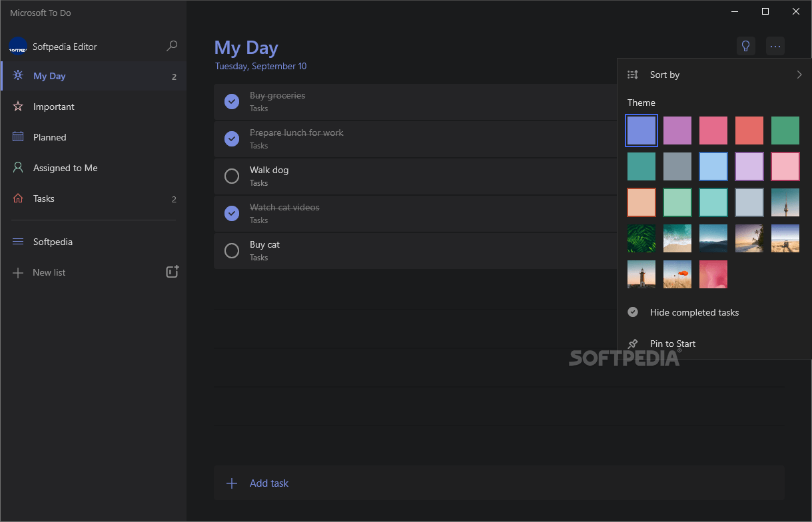The height and width of the screenshot is (522, 812).
Task: Select the light aqua theme swatch
Action: click(x=713, y=202)
